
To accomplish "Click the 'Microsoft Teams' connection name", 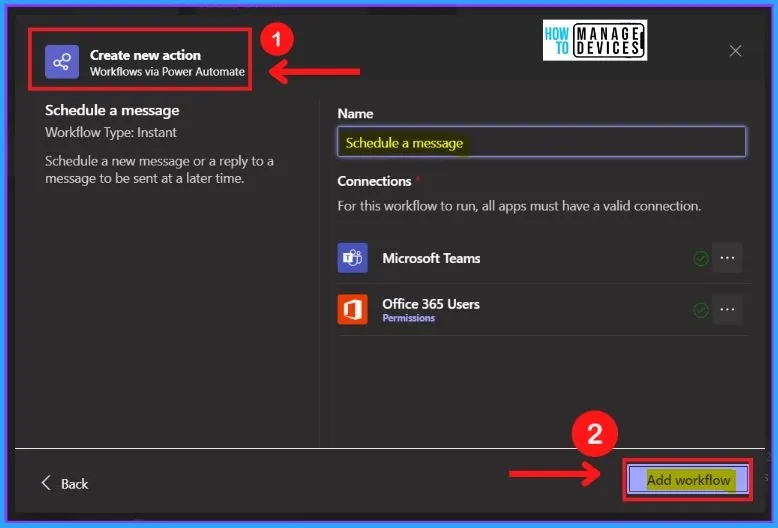I will point(431,258).
